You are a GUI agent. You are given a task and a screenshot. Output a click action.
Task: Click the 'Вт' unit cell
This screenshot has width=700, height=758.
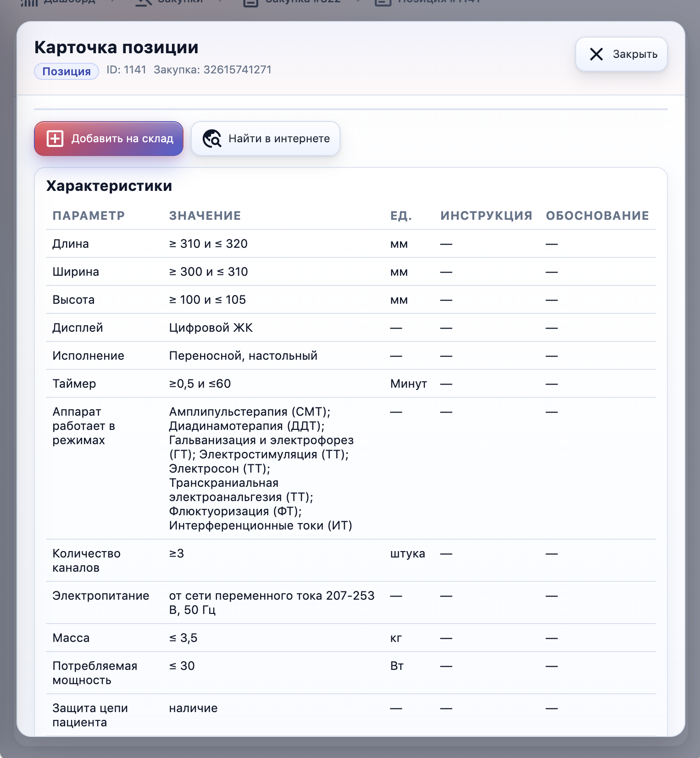(397, 666)
